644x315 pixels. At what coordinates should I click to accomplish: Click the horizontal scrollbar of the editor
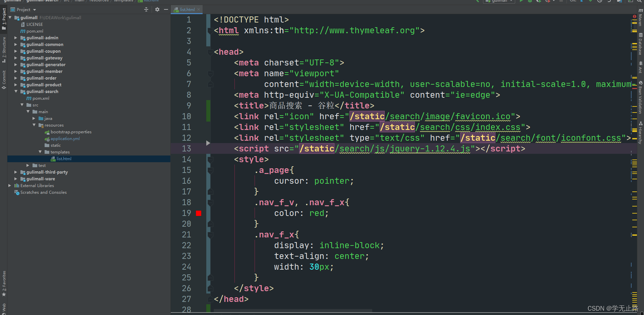(293, 311)
